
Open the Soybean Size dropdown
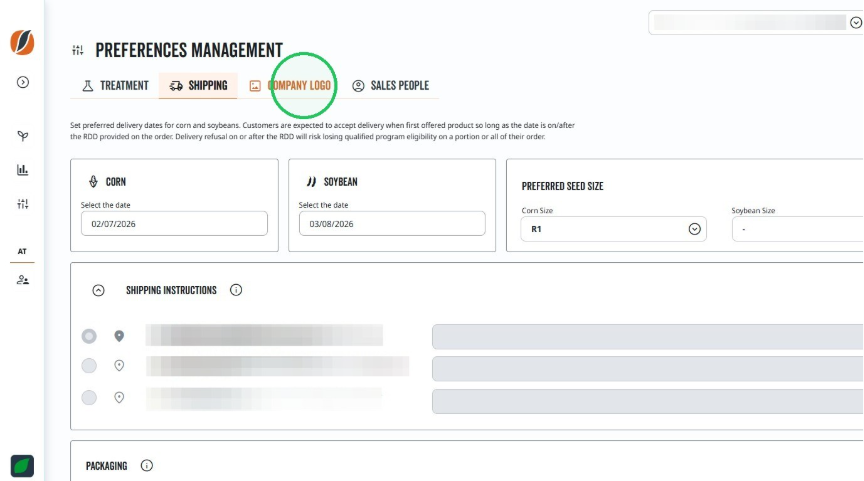coord(797,229)
